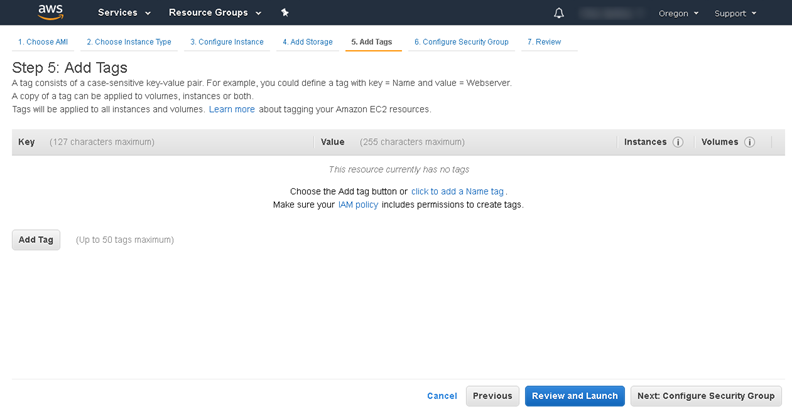
Task: Expand the Support menu
Action: 735,13
